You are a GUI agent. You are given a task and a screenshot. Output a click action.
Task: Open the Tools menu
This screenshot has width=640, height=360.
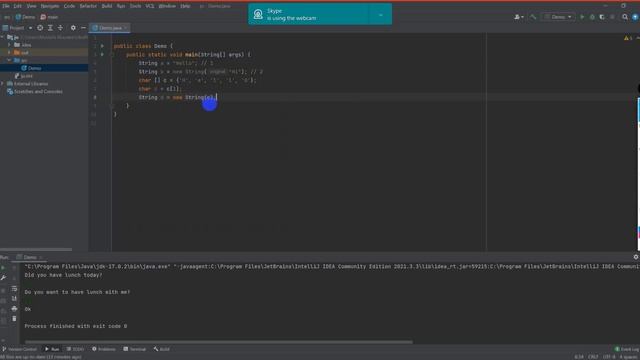[136, 6]
